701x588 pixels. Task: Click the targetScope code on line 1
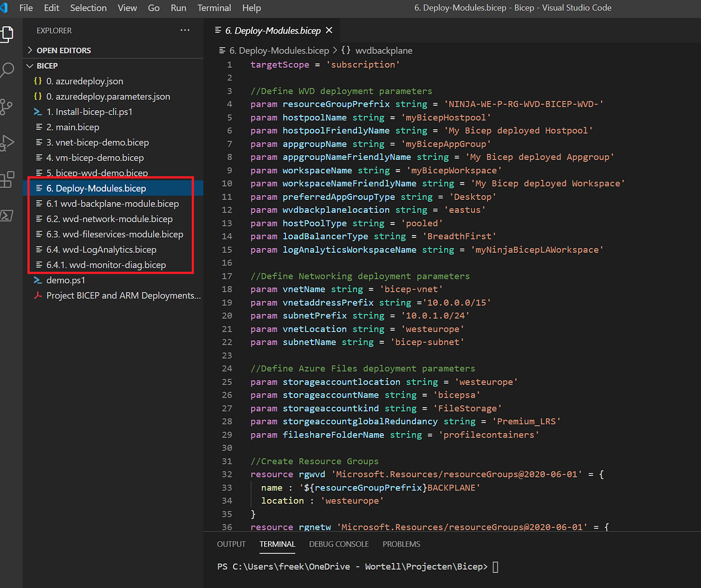point(280,65)
